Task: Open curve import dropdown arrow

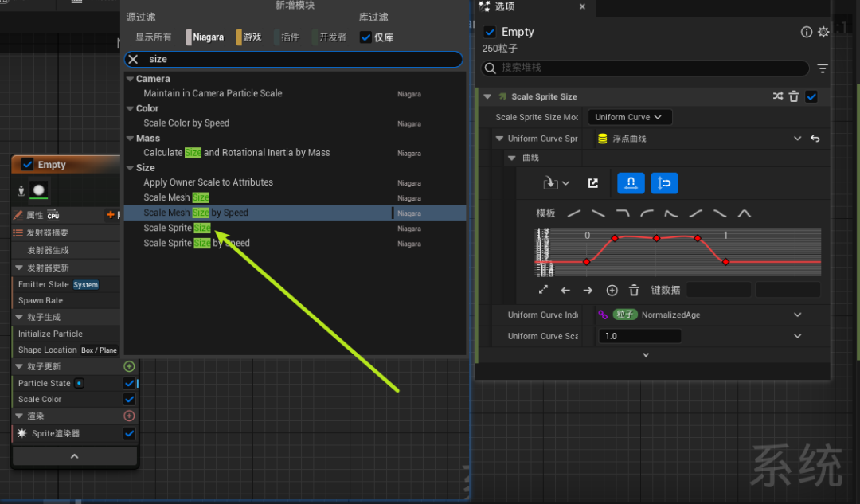Action: coord(565,183)
